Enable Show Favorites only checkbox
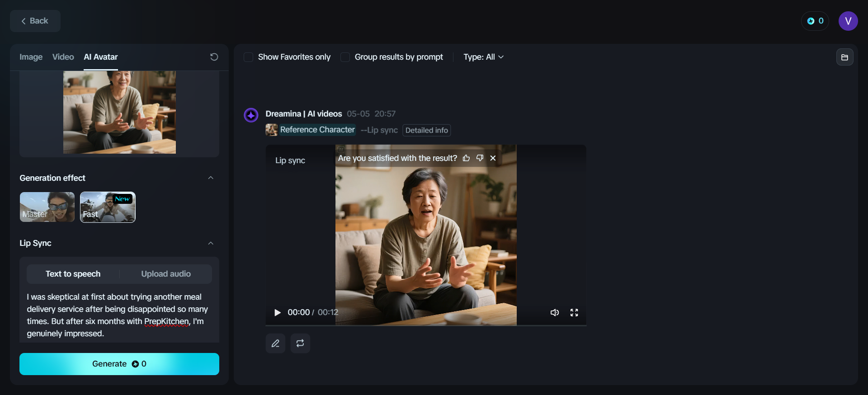Screen dimensions: 868x395 pos(248,57)
